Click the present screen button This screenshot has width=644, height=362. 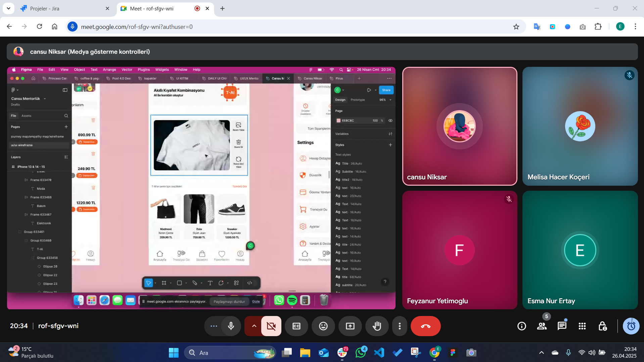pyautogui.click(x=350, y=326)
